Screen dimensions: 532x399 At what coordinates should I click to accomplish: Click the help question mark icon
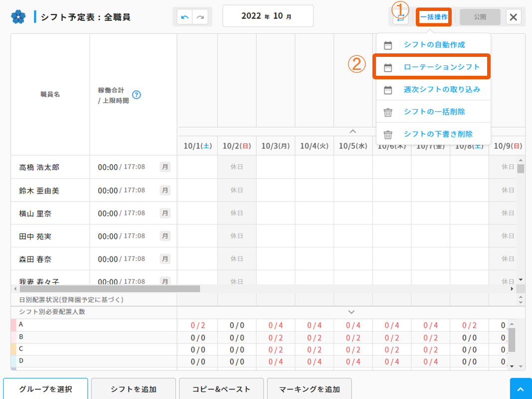coord(136,95)
